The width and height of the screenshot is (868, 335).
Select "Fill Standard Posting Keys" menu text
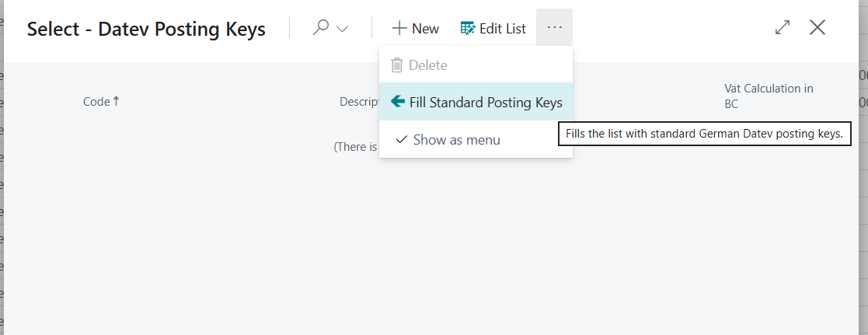tap(486, 103)
